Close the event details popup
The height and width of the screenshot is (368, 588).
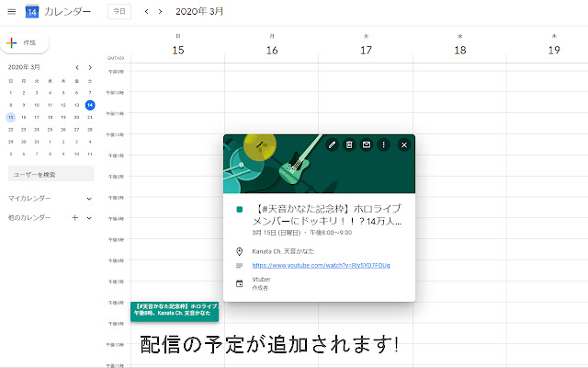coord(404,145)
